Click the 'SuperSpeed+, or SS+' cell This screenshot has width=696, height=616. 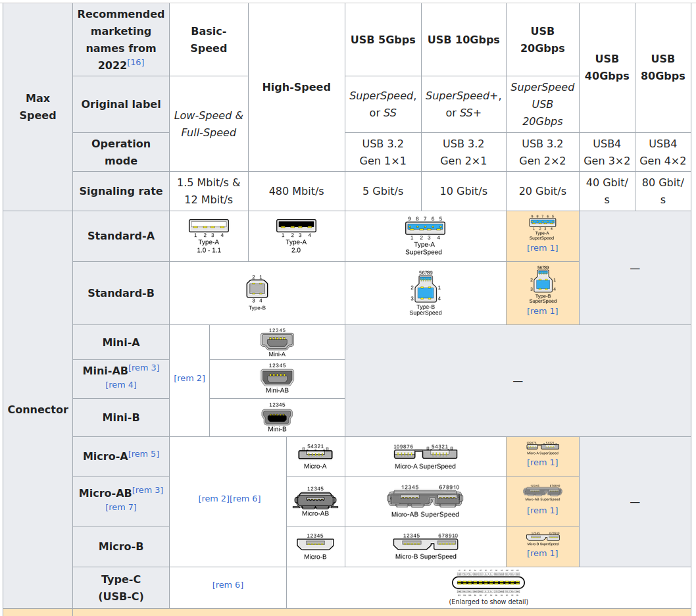[463, 104]
